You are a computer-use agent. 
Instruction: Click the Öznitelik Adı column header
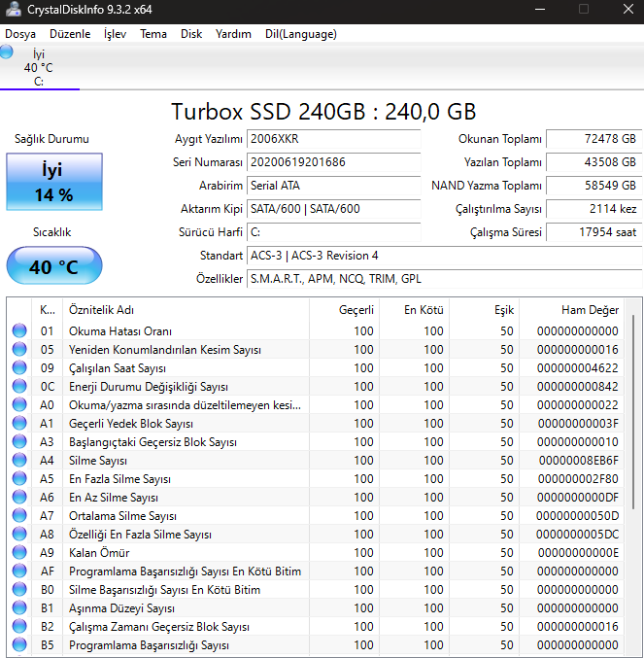(102, 310)
